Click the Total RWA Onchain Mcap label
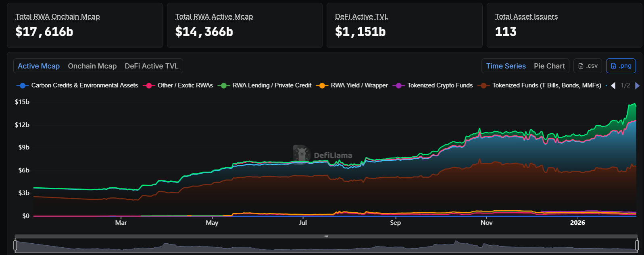Image resolution: width=644 pixels, height=255 pixels. 57,17
